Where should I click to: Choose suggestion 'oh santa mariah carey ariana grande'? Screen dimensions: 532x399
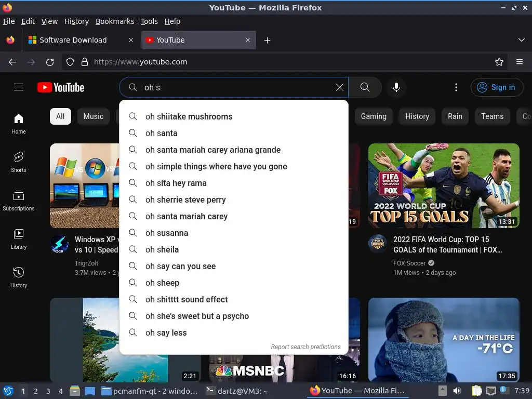pyautogui.click(x=234, y=150)
